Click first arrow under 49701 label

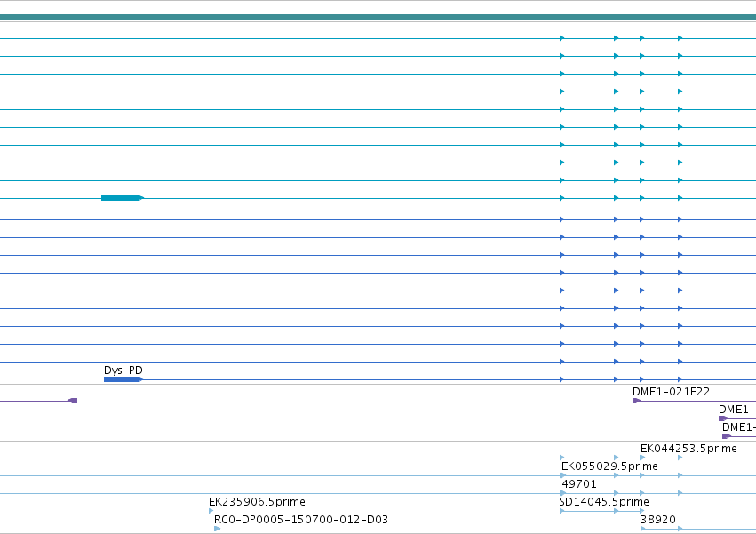[x=562, y=493]
